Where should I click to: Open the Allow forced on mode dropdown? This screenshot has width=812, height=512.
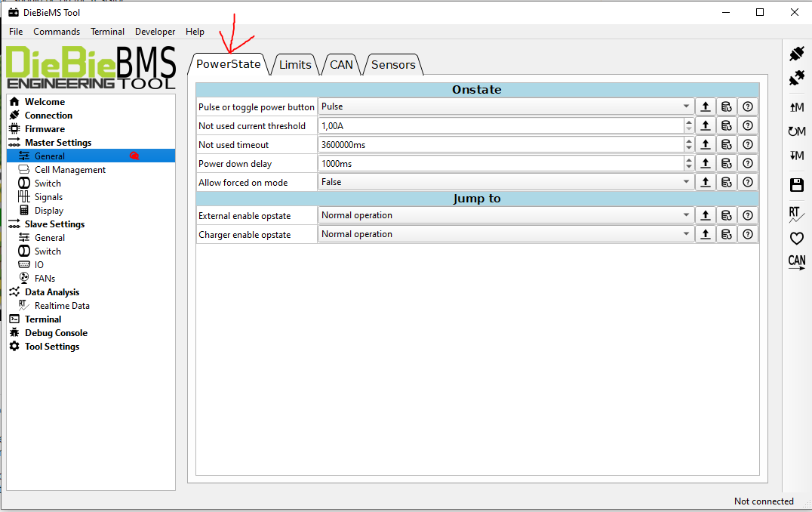[505, 182]
